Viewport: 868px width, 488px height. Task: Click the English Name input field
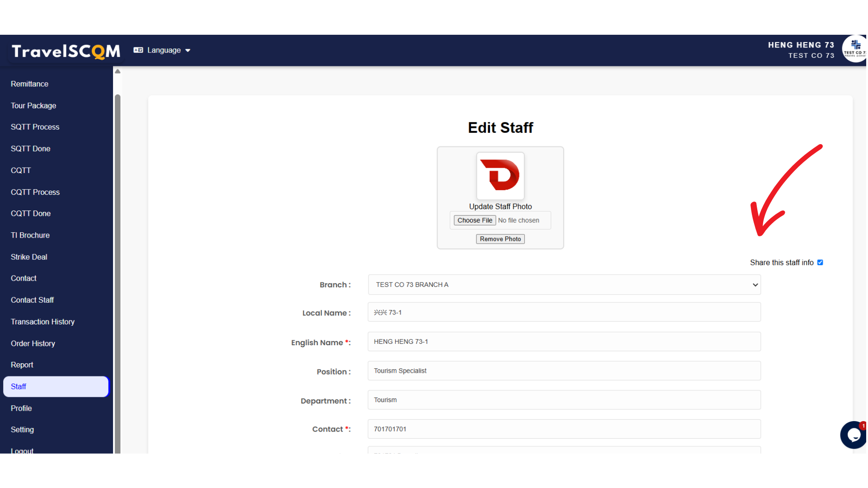tap(564, 342)
